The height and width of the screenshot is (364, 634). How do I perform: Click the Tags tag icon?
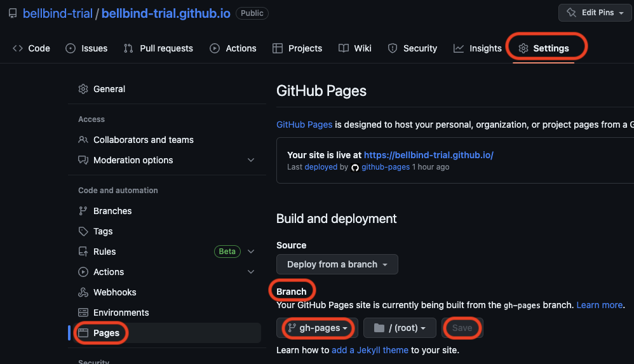[x=83, y=231]
